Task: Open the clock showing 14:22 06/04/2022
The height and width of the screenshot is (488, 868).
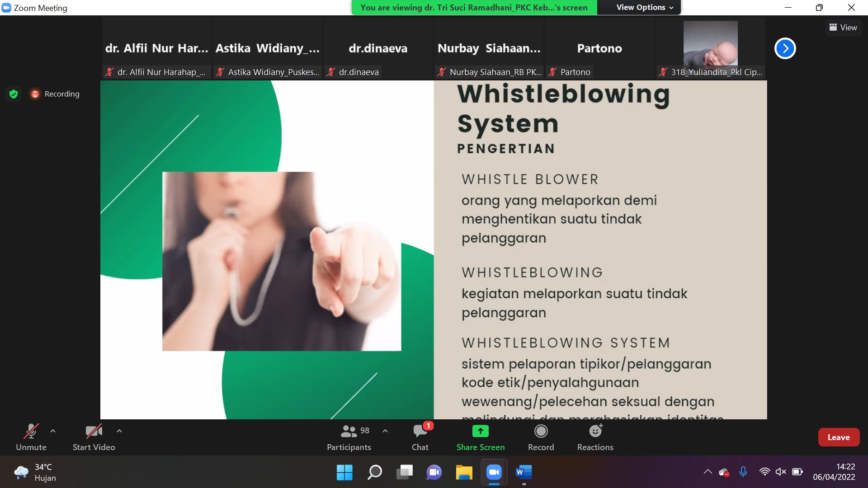Action: pos(834,472)
